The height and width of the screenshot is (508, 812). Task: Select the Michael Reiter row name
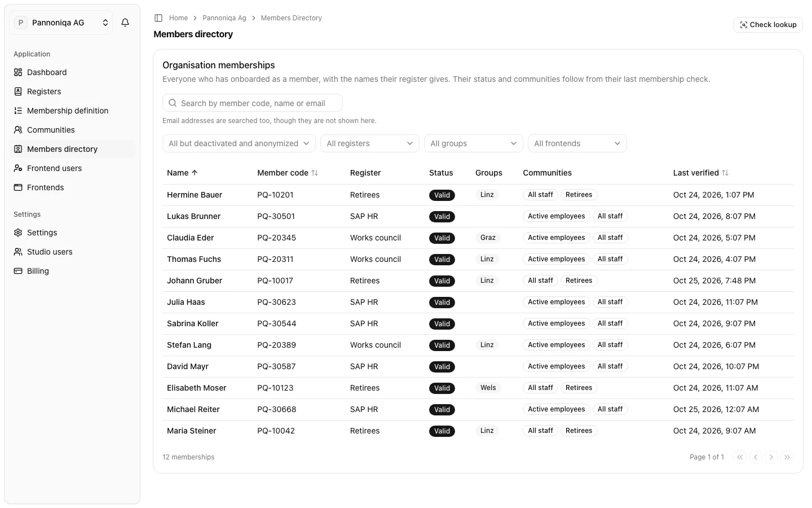(193, 409)
